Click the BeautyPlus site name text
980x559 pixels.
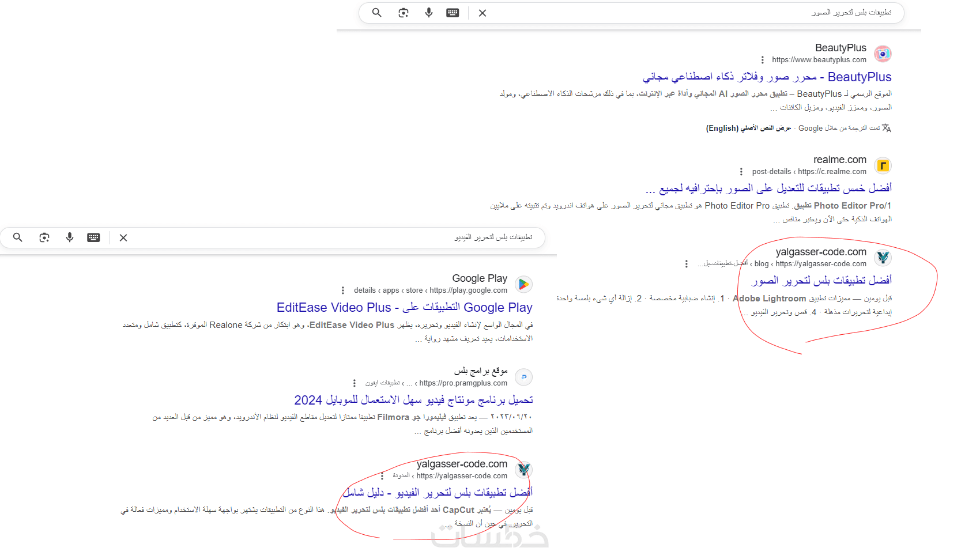click(840, 48)
